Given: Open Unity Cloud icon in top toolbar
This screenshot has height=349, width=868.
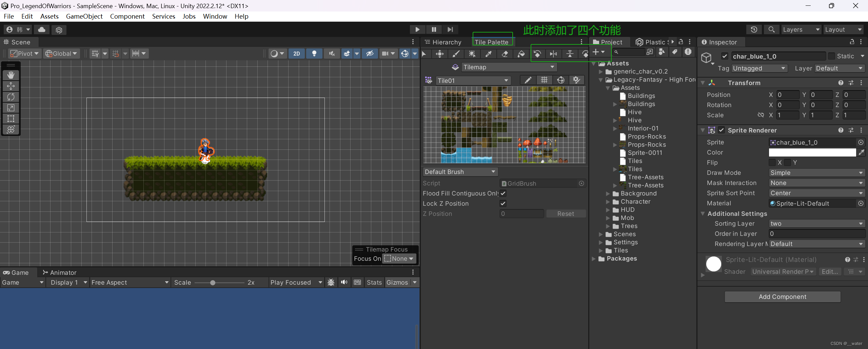Looking at the screenshot, I should point(42,30).
